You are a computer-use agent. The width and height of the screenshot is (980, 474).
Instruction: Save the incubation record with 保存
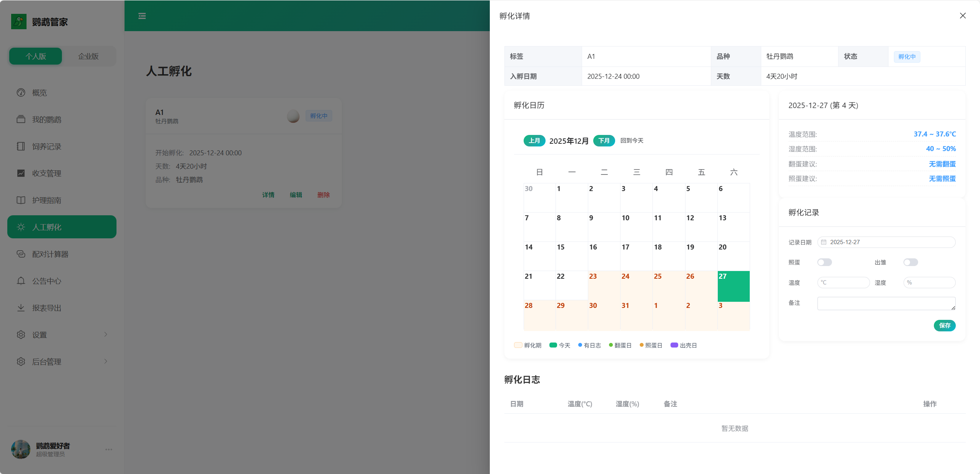click(x=945, y=326)
